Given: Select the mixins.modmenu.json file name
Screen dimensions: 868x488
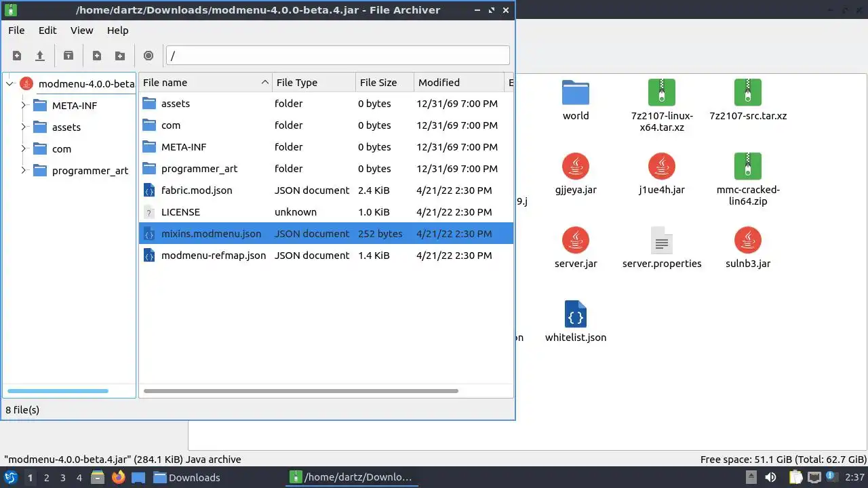Looking at the screenshot, I should click(x=211, y=234).
